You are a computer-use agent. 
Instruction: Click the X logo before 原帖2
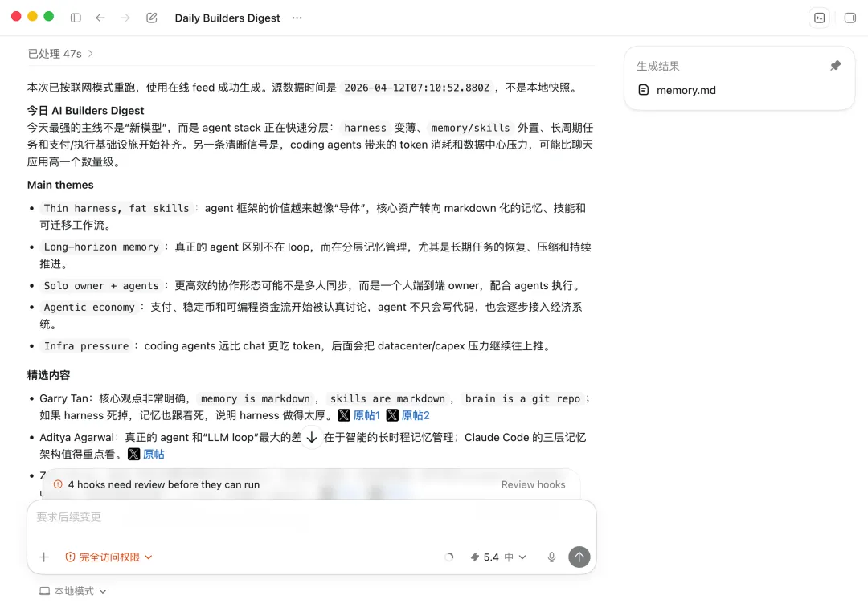392,415
